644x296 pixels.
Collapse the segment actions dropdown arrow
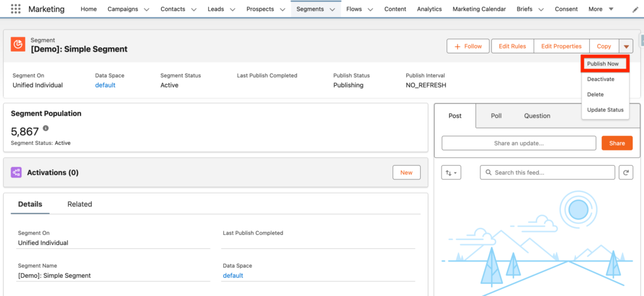pyautogui.click(x=626, y=46)
